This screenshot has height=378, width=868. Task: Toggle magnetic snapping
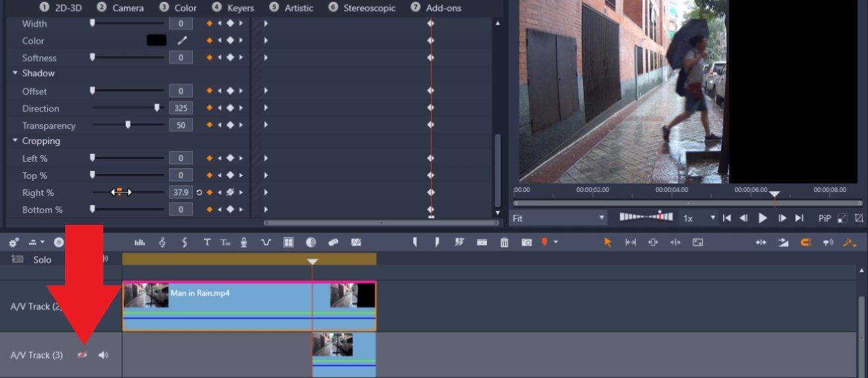(805, 243)
